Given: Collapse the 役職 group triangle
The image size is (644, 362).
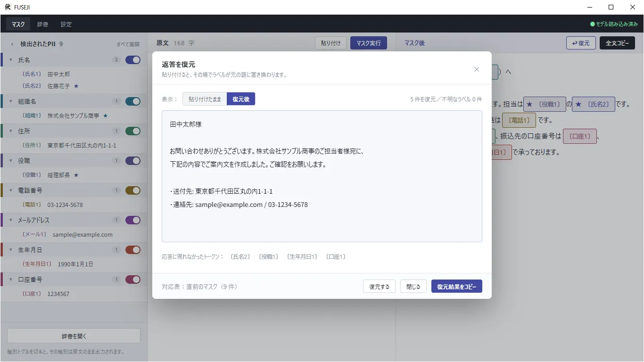Looking at the screenshot, I should [x=11, y=161].
